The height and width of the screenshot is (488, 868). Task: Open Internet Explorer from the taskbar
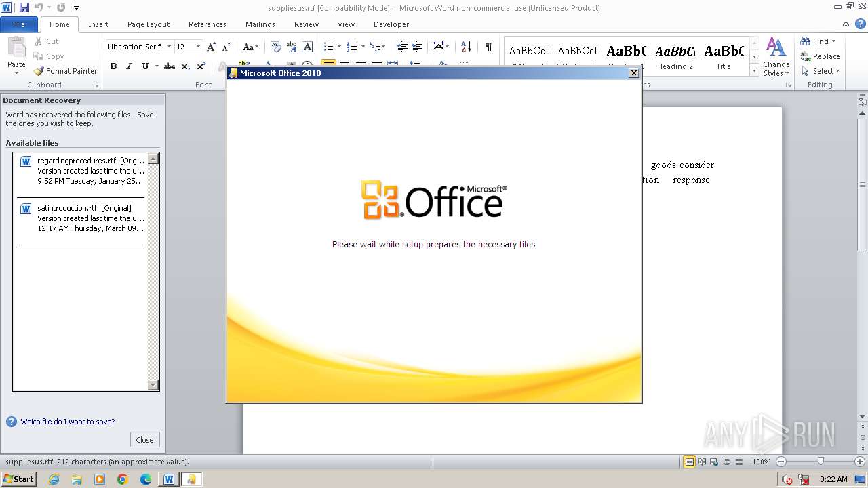pos(54,479)
